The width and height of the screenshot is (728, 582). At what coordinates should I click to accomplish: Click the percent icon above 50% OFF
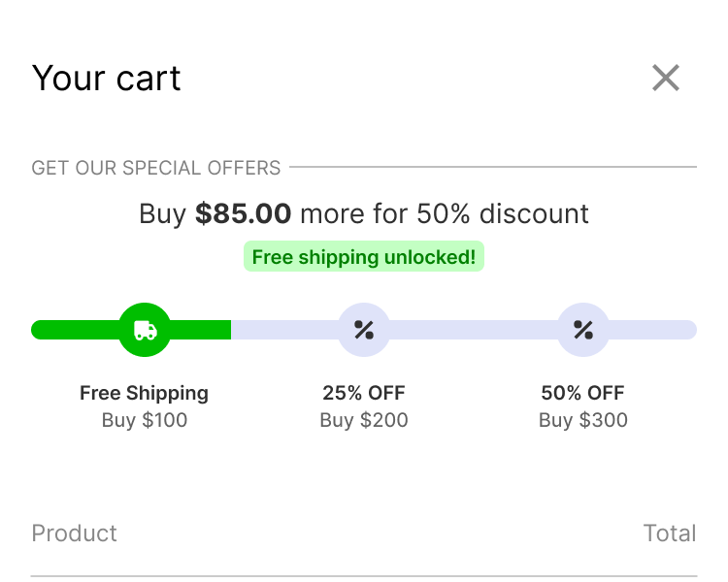point(583,330)
